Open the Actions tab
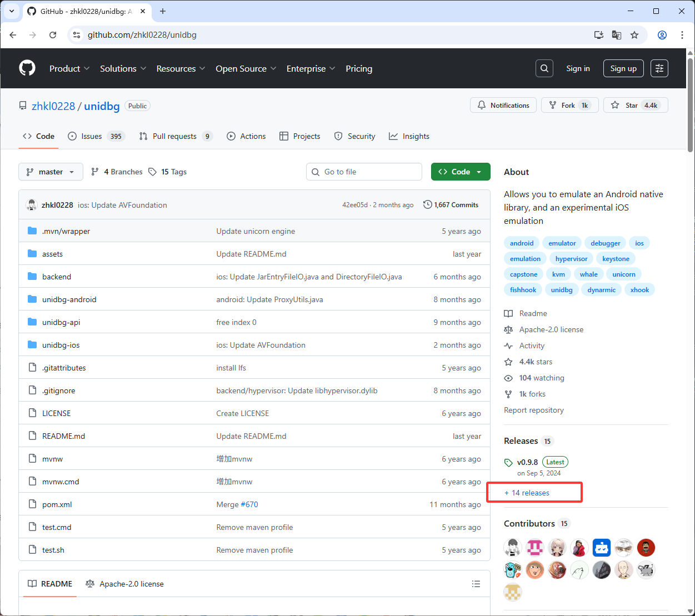 [246, 136]
